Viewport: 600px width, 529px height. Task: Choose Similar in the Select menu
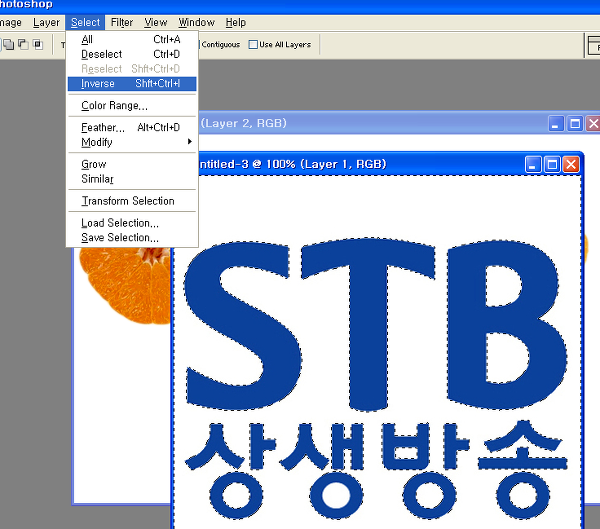[x=132, y=179]
